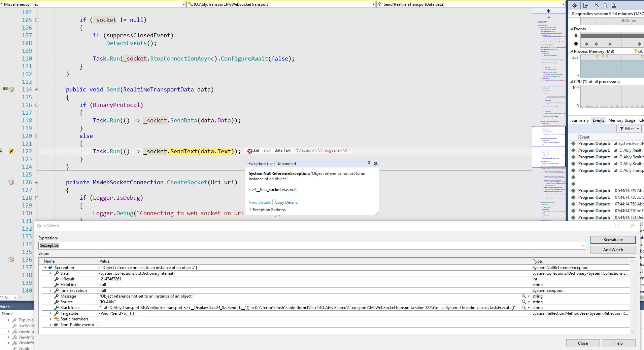Click the QuickWatch value list vertical scrollbar

tap(632, 296)
